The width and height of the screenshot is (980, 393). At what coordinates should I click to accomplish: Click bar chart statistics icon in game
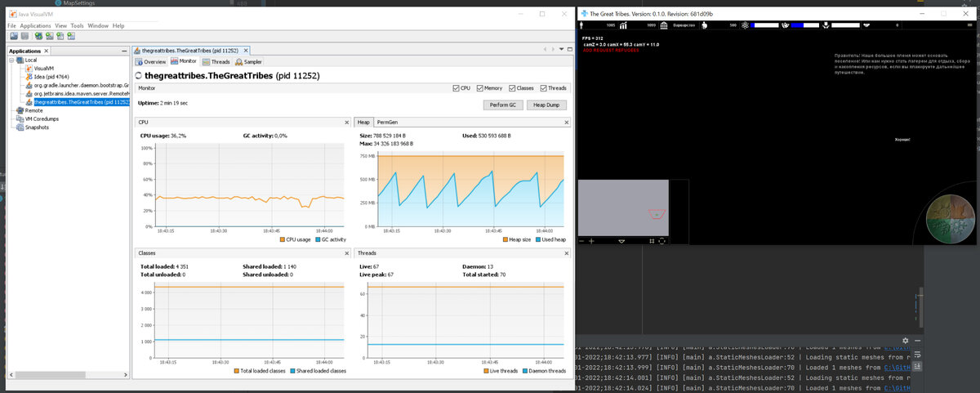click(x=623, y=25)
